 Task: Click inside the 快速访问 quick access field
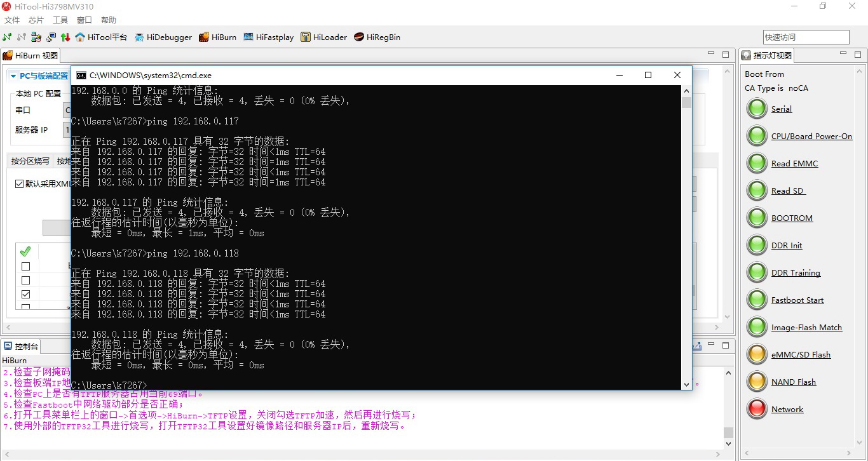pos(806,37)
